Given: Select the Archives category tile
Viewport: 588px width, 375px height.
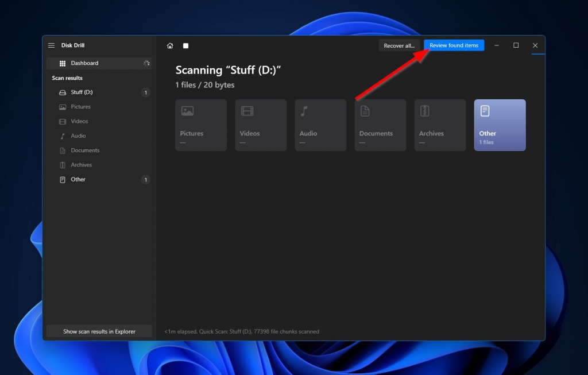Looking at the screenshot, I should (440, 125).
